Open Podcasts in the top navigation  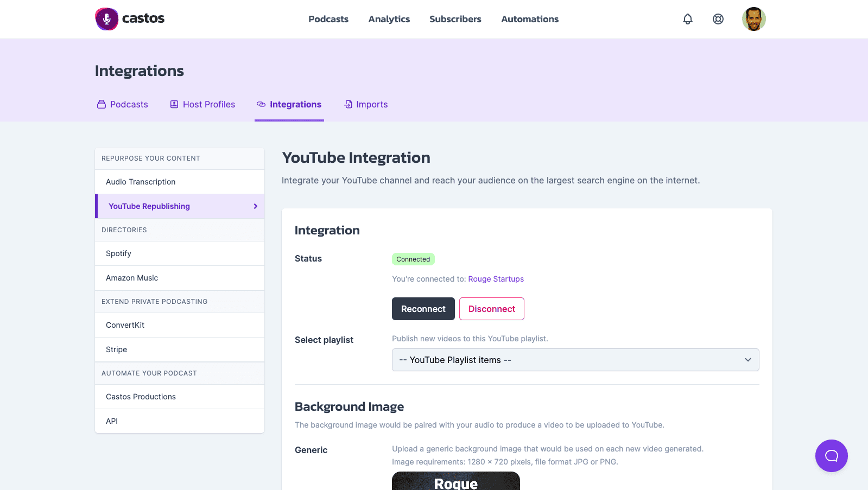click(328, 19)
